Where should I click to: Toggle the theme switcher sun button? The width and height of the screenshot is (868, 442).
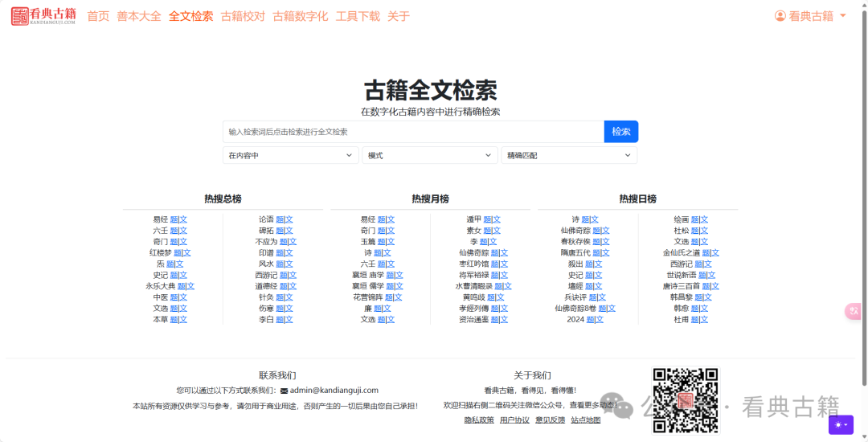click(x=841, y=425)
